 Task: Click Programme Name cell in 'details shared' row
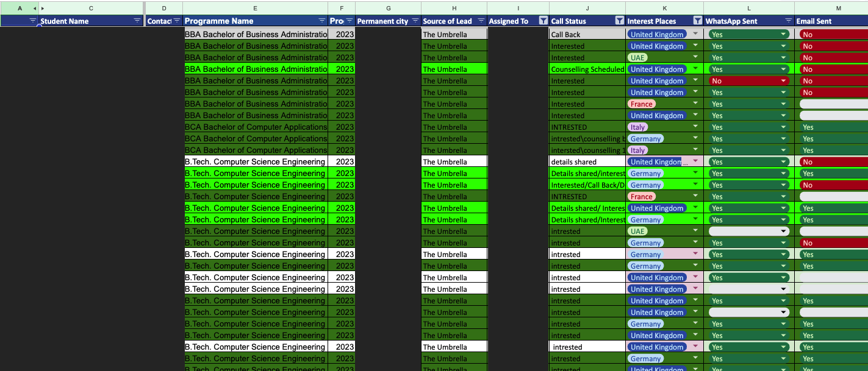point(256,161)
